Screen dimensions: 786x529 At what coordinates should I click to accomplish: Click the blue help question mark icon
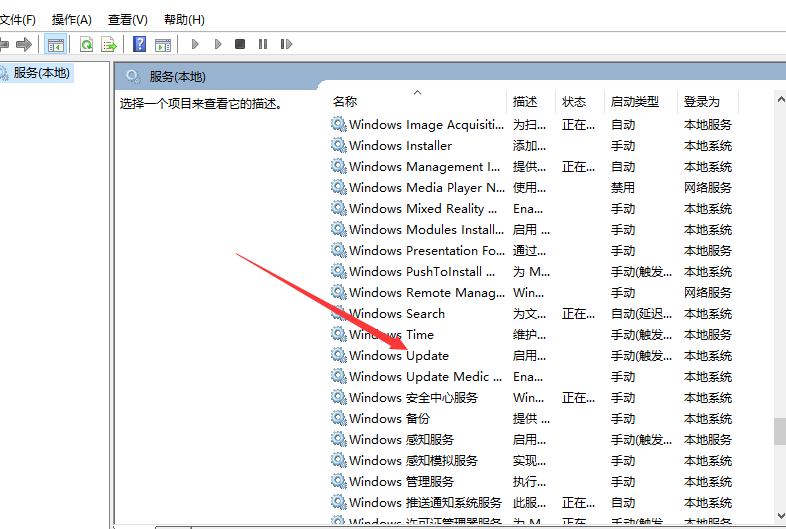point(139,44)
